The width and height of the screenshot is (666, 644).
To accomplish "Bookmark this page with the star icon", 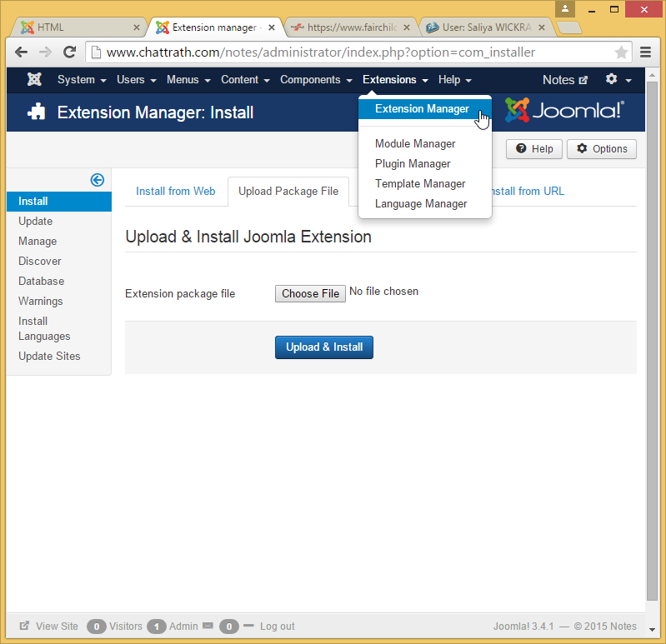I will [x=621, y=52].
